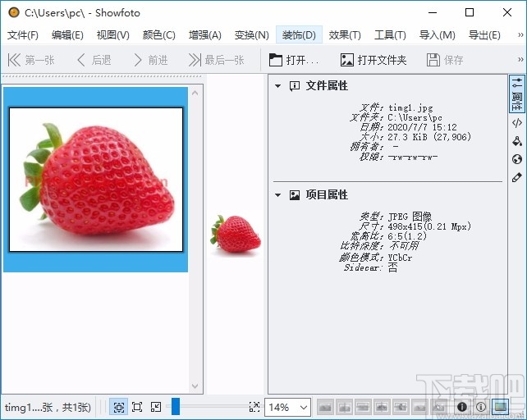This screenshot has width=527, height=420.
Task: Click the strawberry preview image
Action: click(x=236, y=235)
